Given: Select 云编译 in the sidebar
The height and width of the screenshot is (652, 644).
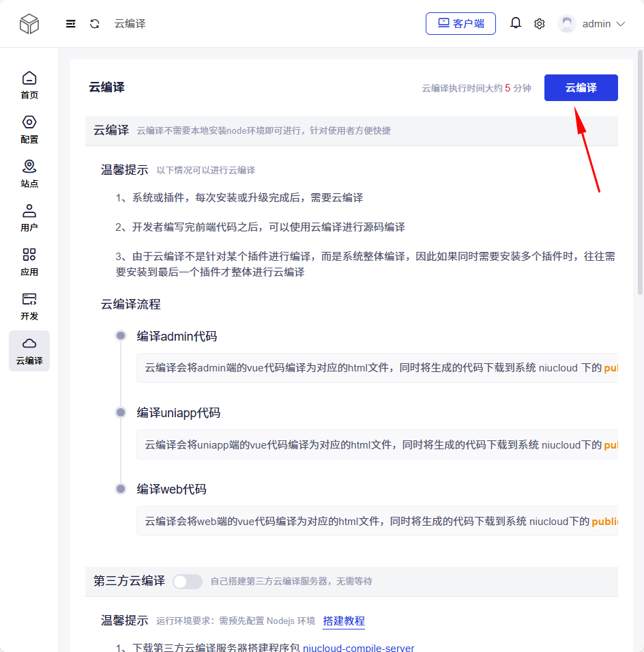Looking at the screenshot, I should pos(29,351).
